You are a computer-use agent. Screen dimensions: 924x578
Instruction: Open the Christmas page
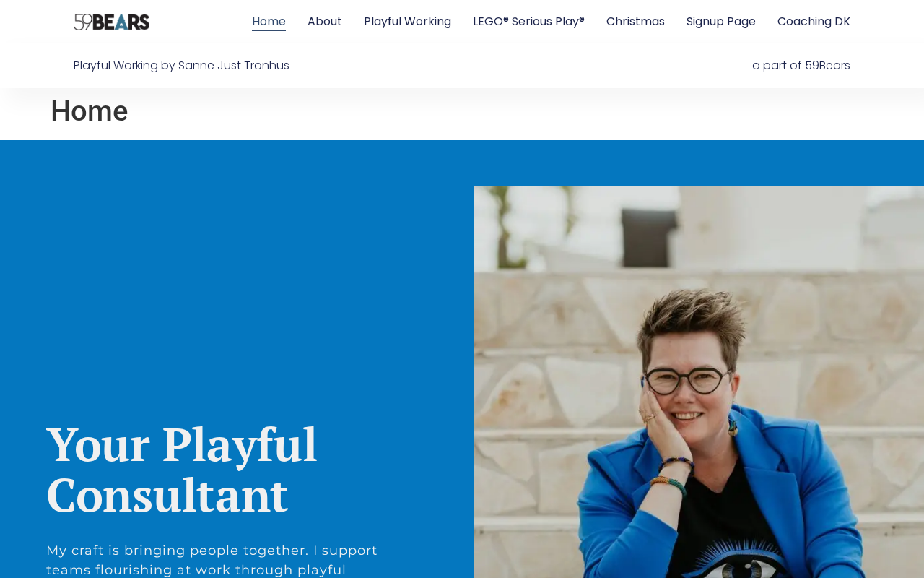(x=635, y=22)
